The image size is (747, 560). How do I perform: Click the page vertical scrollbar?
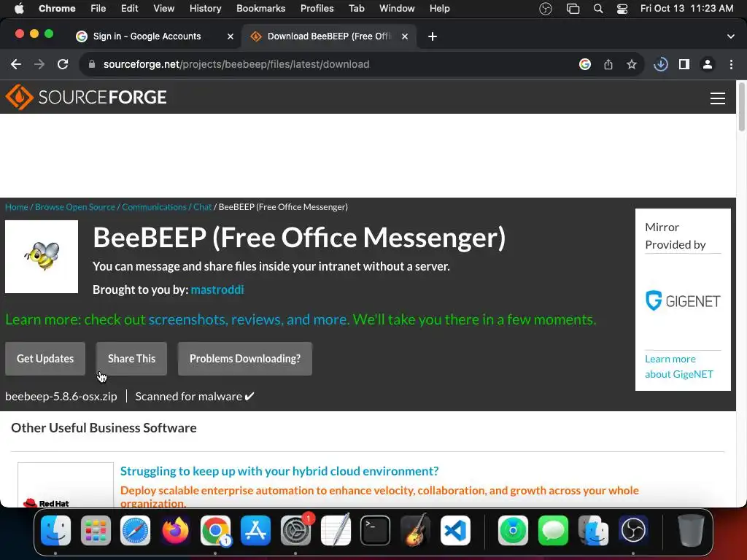pos(741,106)
